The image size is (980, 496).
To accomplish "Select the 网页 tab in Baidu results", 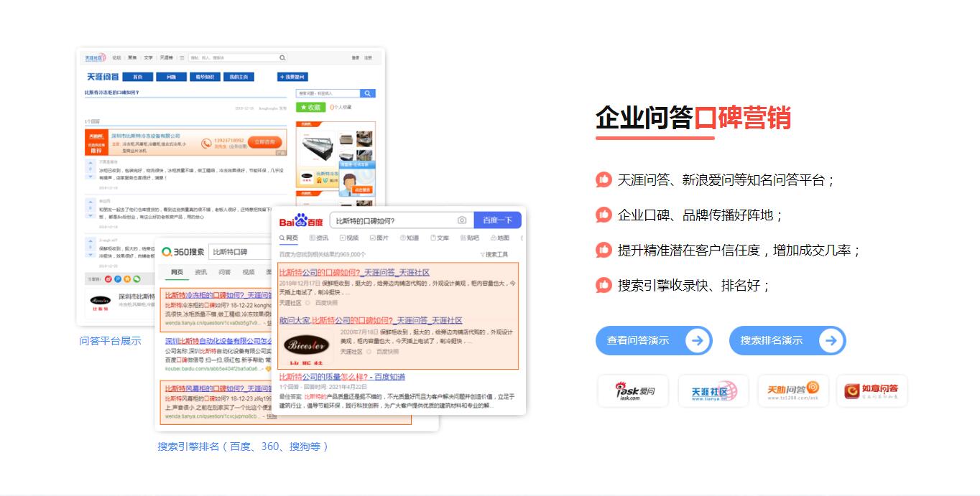I will 289,238.
